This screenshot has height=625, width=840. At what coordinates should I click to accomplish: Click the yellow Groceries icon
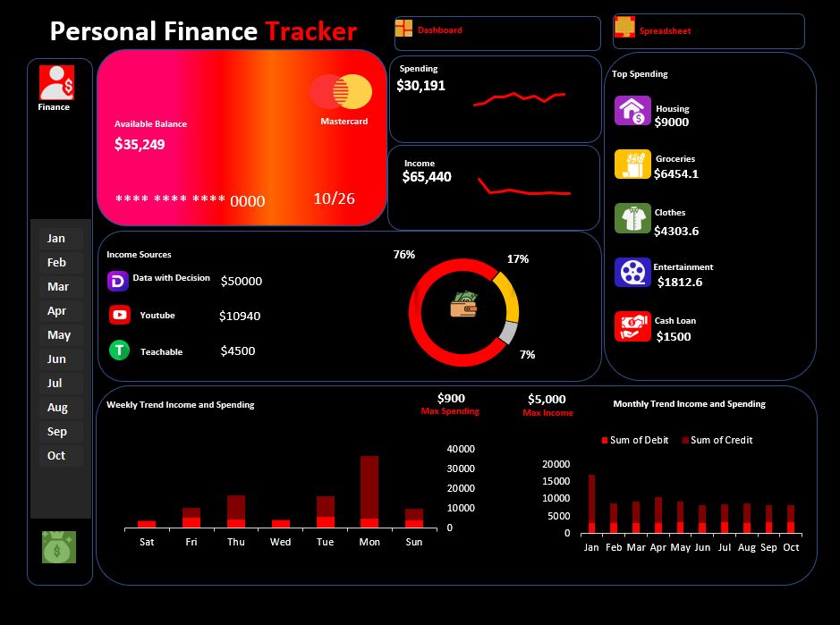click(x=632, y=164)
